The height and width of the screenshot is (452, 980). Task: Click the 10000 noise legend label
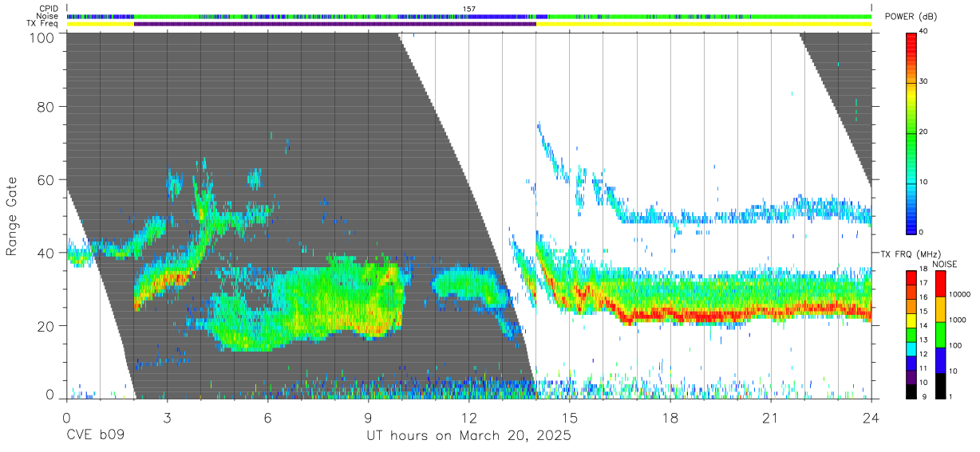click(x=960, y=294)
